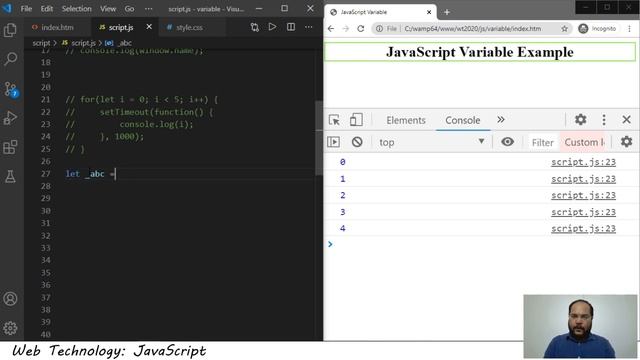
Task: Show more DevTools tabs chevron
Action: tap(501, 120)
